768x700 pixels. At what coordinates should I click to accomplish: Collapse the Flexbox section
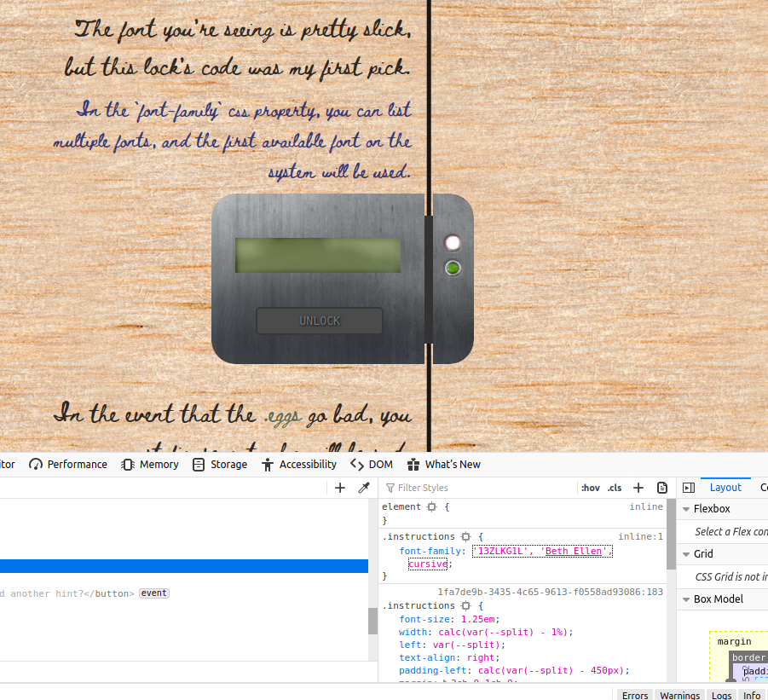(686, 509)
